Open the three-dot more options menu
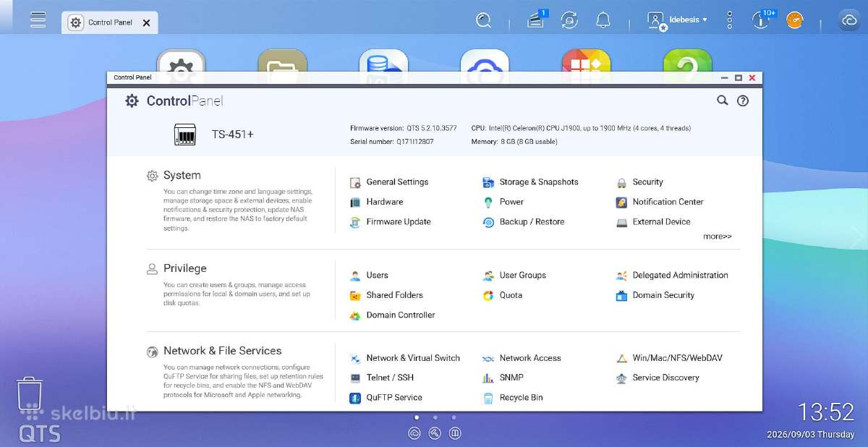Screen dimensions: 868x447 click(730, 20)
